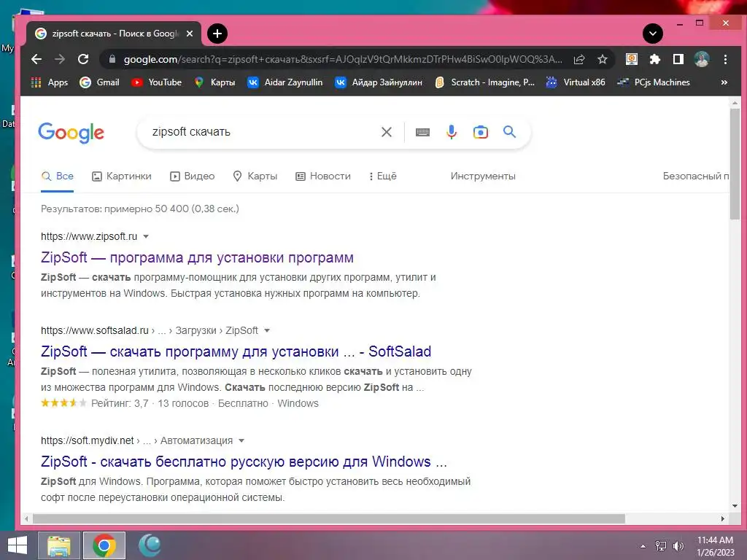View site security lock icon

[112, 59]
